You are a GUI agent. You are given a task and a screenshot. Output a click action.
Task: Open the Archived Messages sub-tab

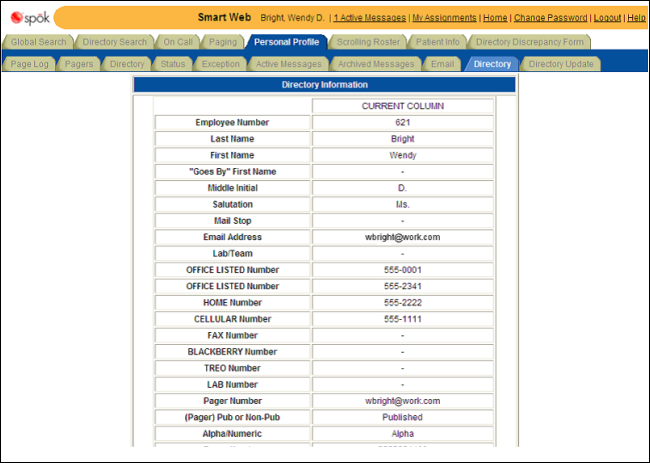pyautogui.click(x=376, y=64)
